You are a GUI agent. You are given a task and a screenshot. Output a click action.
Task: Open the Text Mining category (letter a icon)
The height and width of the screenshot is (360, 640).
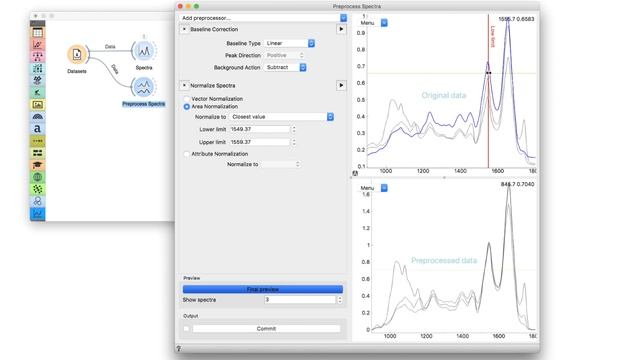click(38, 129)
